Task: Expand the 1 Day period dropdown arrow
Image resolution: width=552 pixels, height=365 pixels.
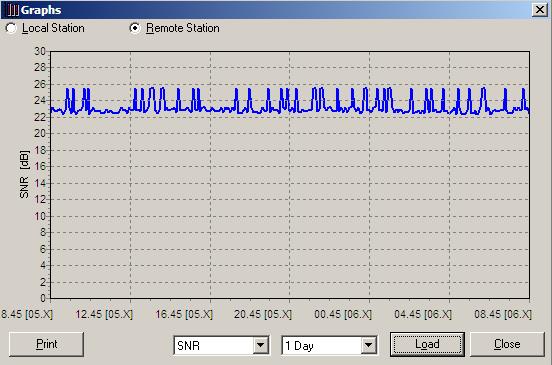Action: click(368, 345)
